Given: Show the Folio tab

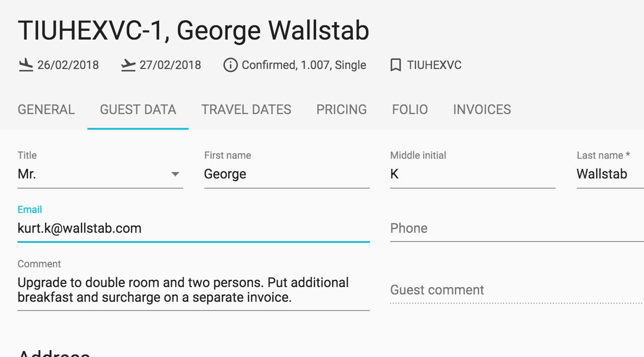Looking at the screenshot, I should (410, 109).
